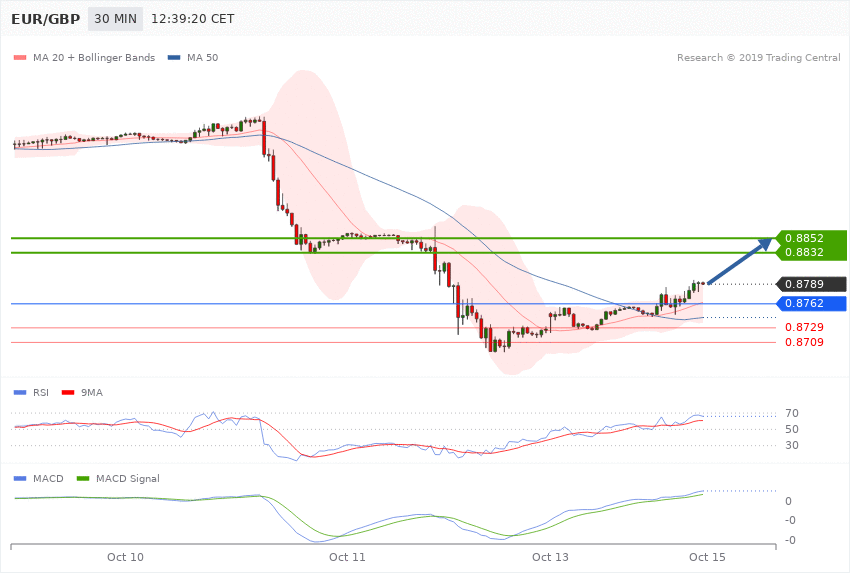The height and width of the screenshot is (576, 850).
Task: Click the MA 50 legend label
Action: (202, 57)
